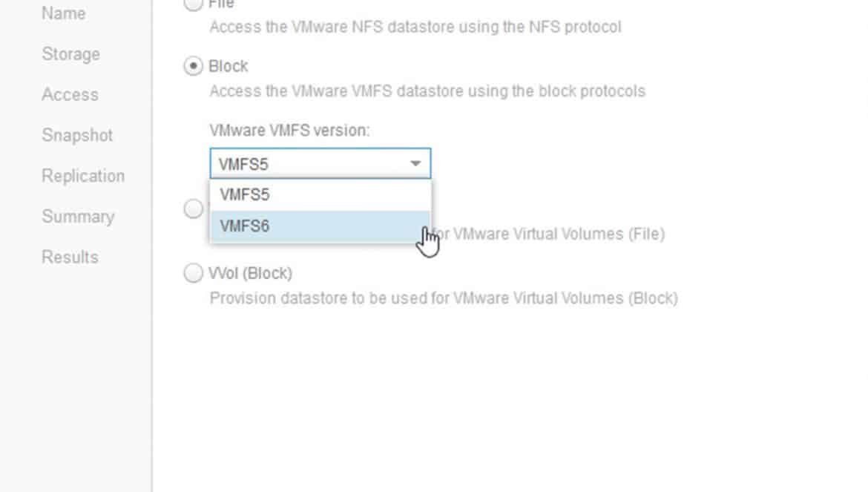Viewport: 868px width, 492px height.
Task: Click the NFS protocol description text
Action: 415,27
